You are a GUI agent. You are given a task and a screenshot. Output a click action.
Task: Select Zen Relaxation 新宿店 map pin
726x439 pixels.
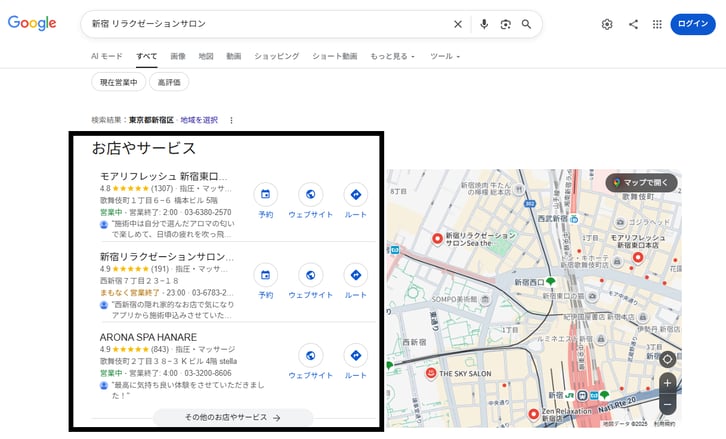click(x=533, y=414)
